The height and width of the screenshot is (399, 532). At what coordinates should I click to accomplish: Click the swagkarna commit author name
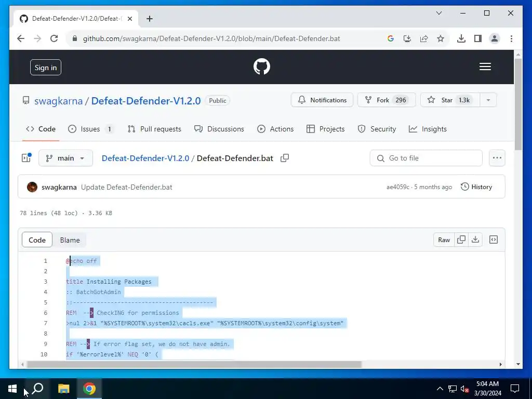pyautogui.click(x=59, y=187)
